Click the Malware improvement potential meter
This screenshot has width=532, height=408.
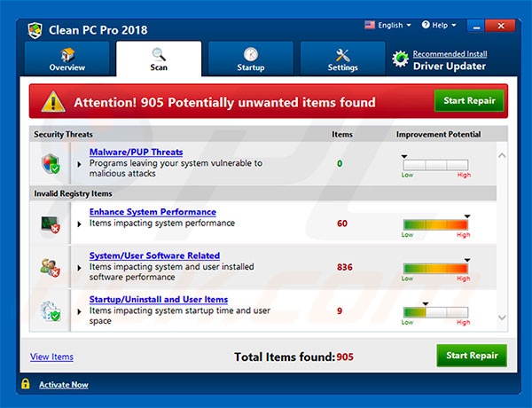pos(435,165)
